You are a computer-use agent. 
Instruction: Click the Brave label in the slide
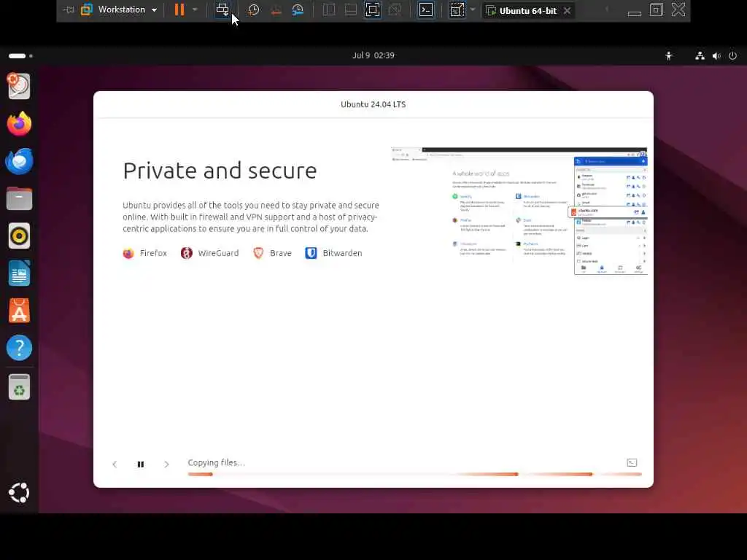coord(281,253)
